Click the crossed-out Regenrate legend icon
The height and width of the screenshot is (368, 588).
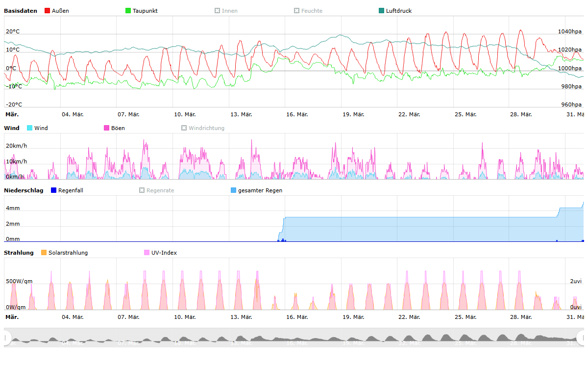tap(142, 190)
